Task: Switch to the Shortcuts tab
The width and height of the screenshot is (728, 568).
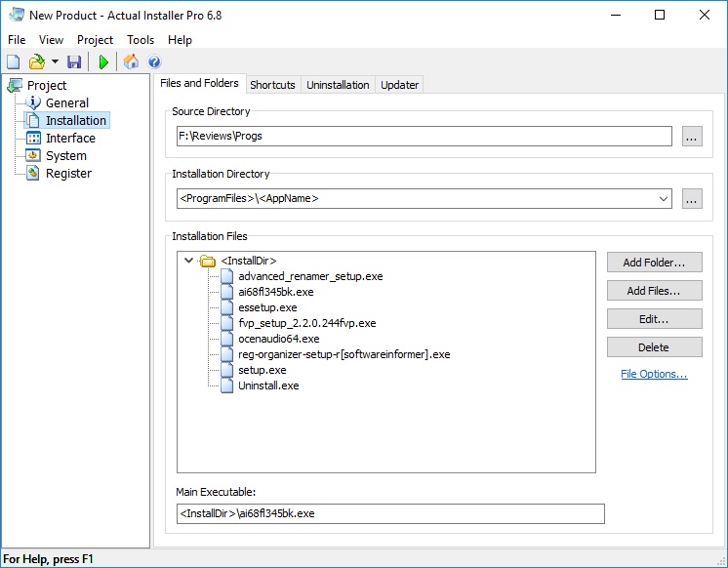Action: coord(272,85)
